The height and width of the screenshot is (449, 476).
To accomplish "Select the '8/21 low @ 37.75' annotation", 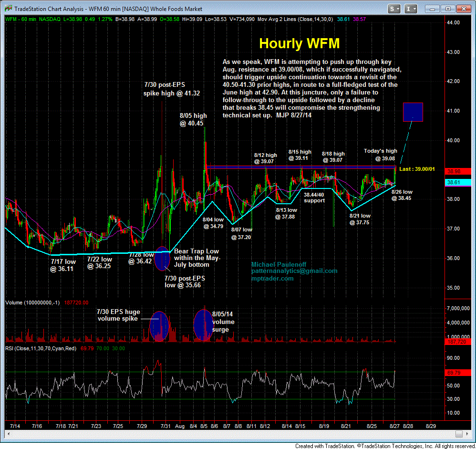I will pyautogui.click(x=360, y=219).
